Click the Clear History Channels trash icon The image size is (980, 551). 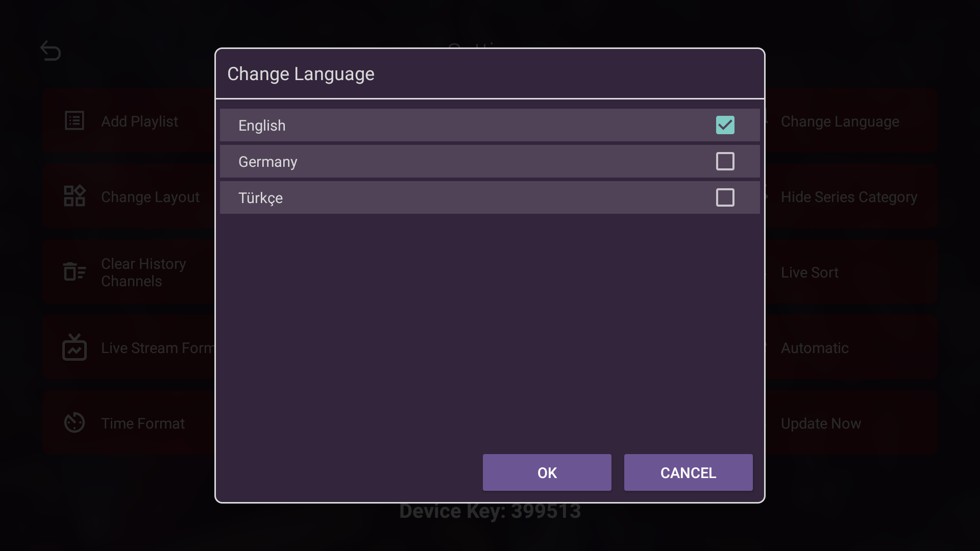click(x=74, y=271)
